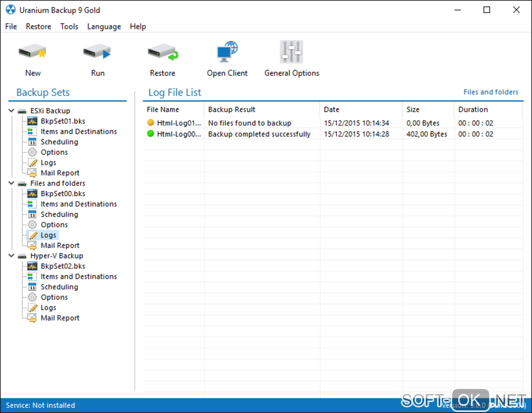Click Hyper-V Backup Options gear icon
This screenshot has width=532, height=413.
tap(32, 297)
